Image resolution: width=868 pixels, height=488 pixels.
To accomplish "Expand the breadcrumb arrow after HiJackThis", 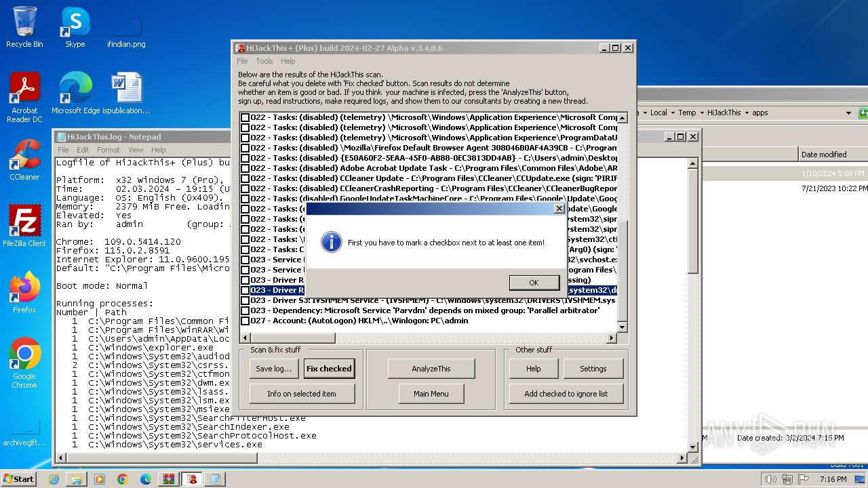I will (x=747, y=113).
